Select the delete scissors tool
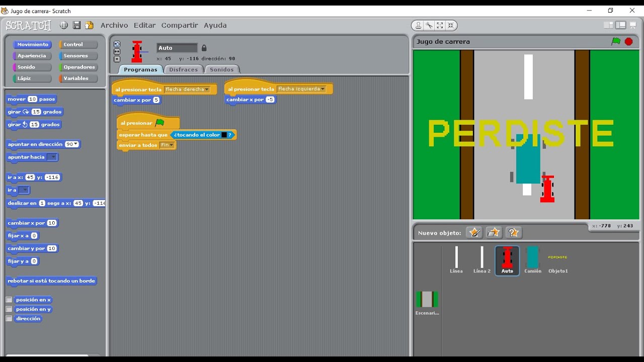Image resolution: width=644 pixels, height=362 pixels. click(429, 25)
